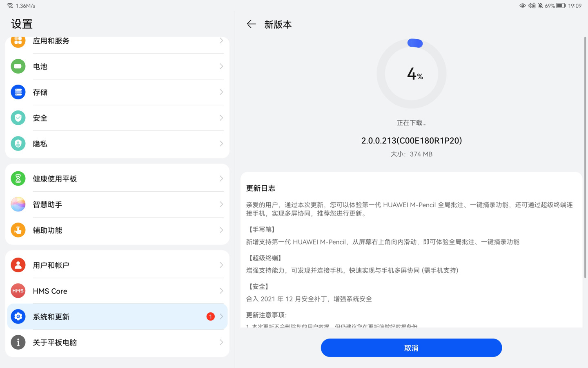Image resolution: width=588 pixels, height=368 pixels.
Task: Click the changelog panel scrollbar
Action: coord(585,157)
